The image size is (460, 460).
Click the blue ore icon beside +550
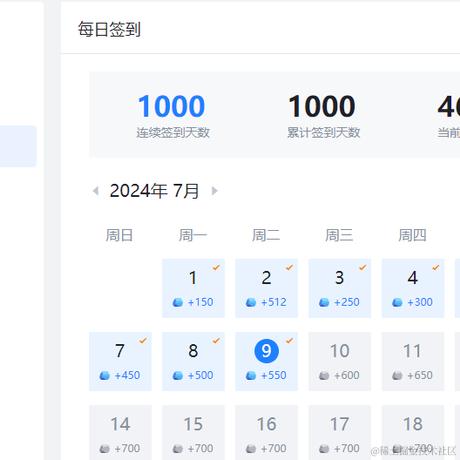(x=251, y=376)
